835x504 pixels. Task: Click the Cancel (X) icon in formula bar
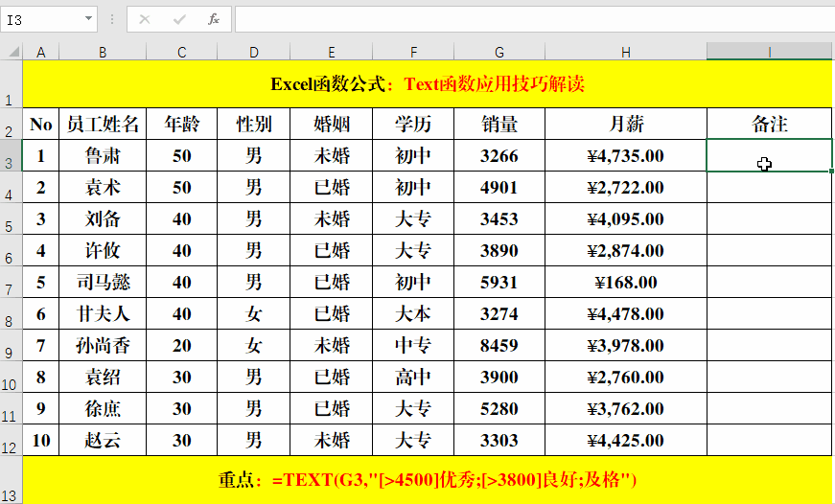pos(145,20)
